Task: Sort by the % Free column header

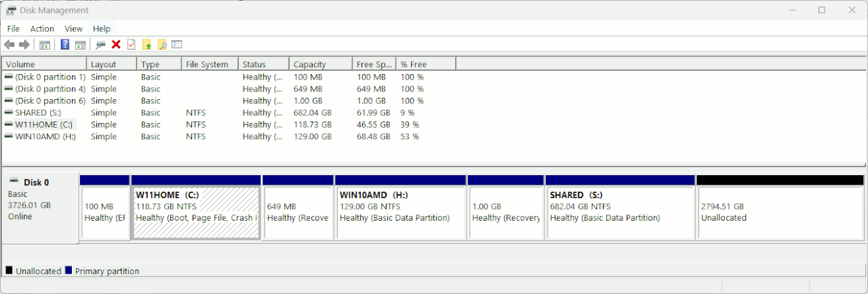Action: [426, 64]
